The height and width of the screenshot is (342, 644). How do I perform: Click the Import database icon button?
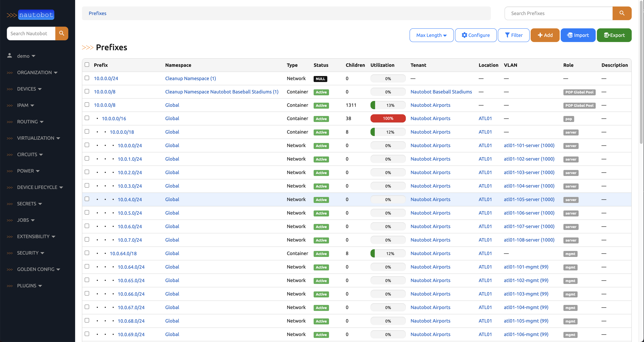tap(570, 35)
